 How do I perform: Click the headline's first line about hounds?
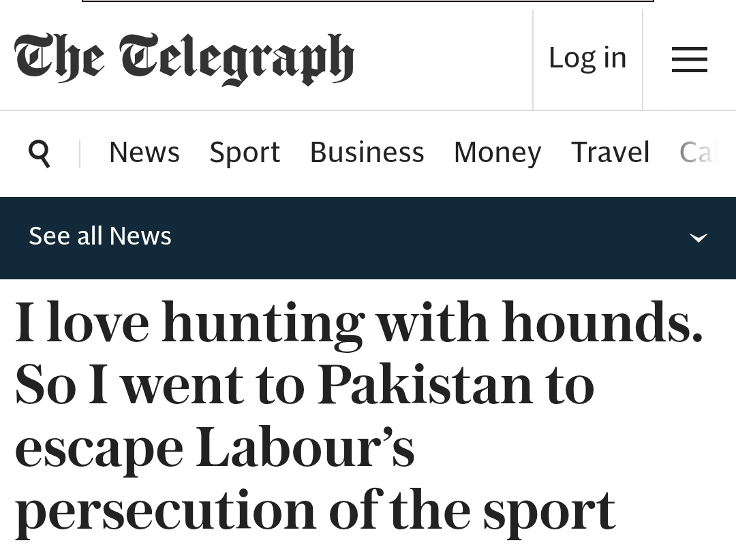click(358, 323)
